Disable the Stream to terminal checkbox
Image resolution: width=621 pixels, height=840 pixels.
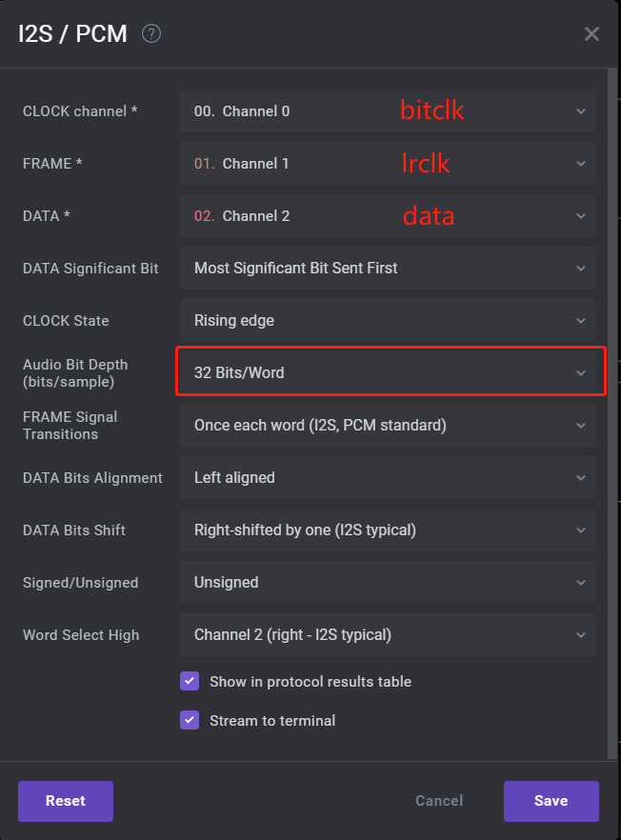pyautogui.click(x=190, y=720)
